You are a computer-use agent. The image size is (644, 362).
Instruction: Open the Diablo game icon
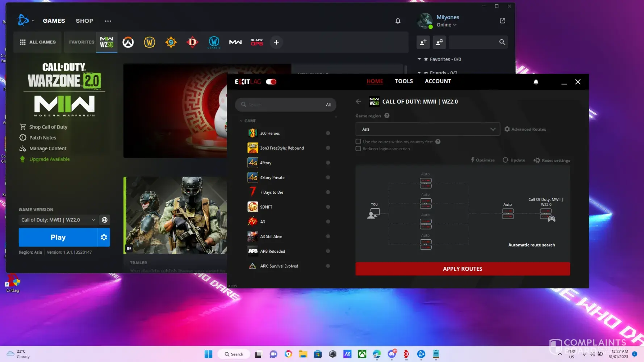point(192,42)
